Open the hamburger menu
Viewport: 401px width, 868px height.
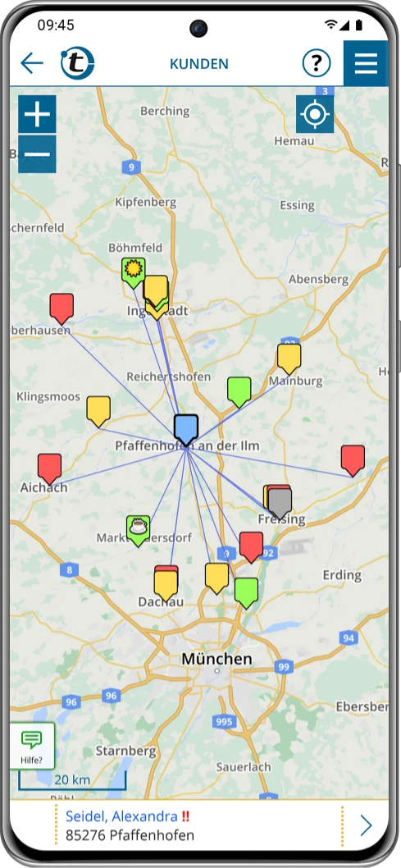pyautogui.click(x=366, y=63)
